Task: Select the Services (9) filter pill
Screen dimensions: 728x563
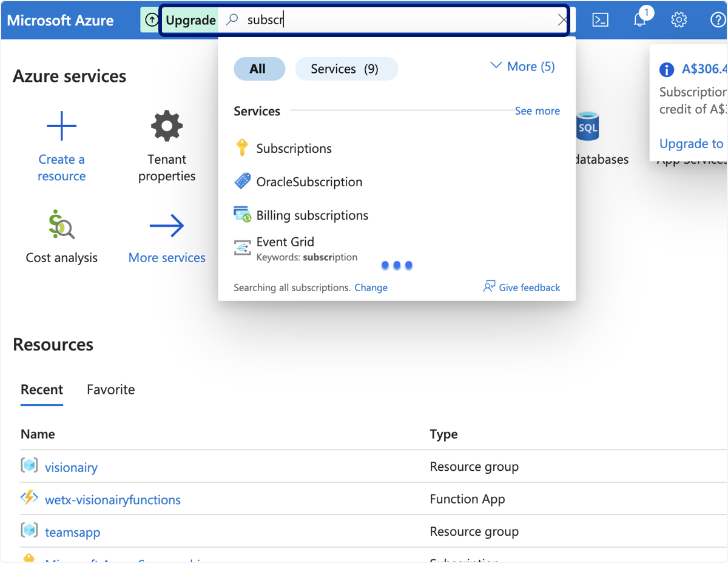Action: point(346,69)
